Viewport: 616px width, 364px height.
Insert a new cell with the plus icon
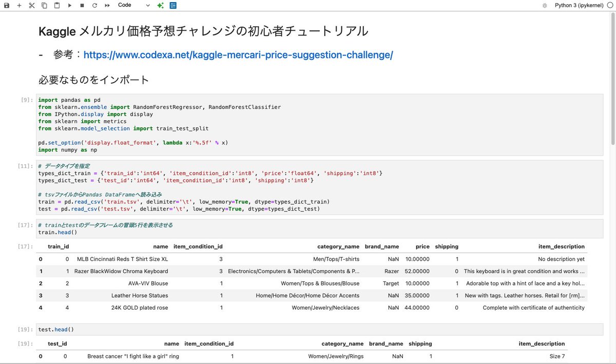tap(19, 5)
